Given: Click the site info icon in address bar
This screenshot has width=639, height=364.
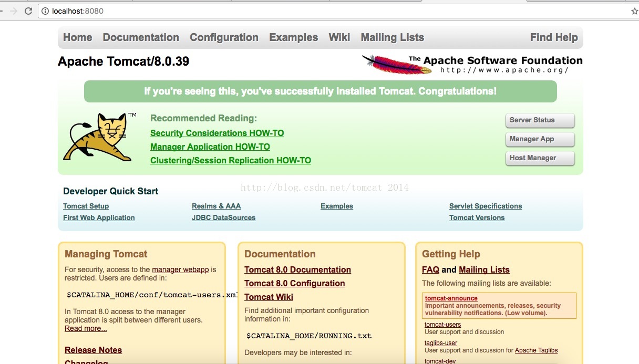Looking at the screenshot, I should 45,11.
